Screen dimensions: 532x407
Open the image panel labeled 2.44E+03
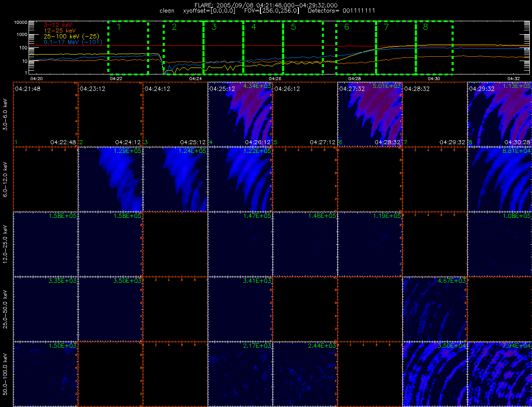305,374
